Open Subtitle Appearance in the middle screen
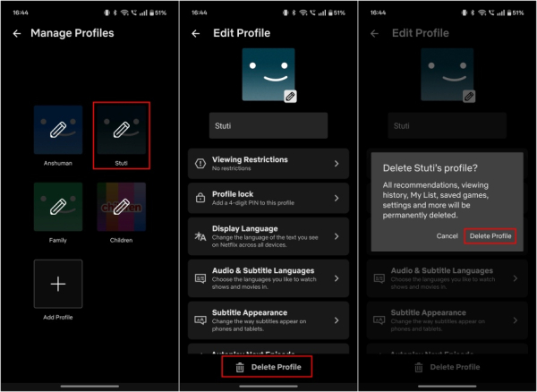The height and width of the screenshot is (392, 537). pos(268,320)
